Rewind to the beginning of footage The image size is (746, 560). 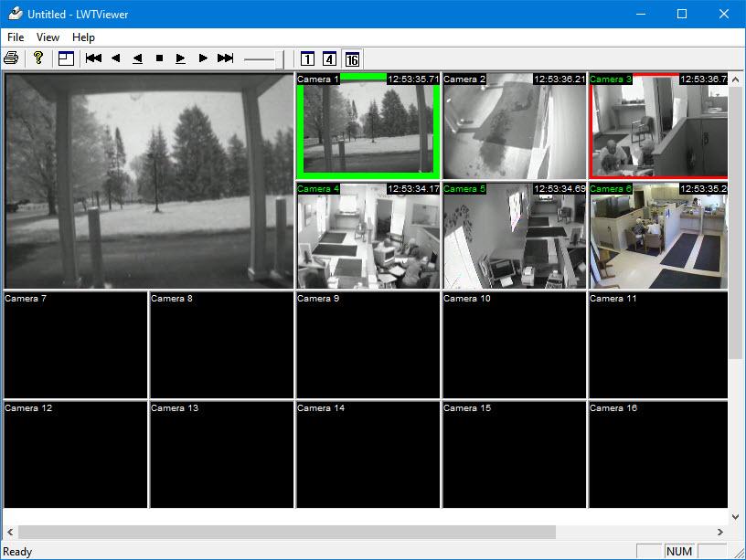[x=93, y=58]
